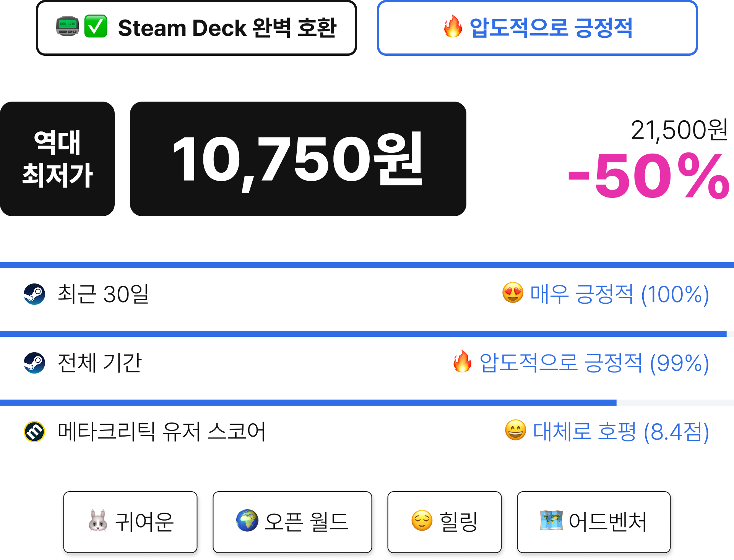Select the 귀여운 tag
The width and height of the screenshot is (734, 560).
pos(130,522)
